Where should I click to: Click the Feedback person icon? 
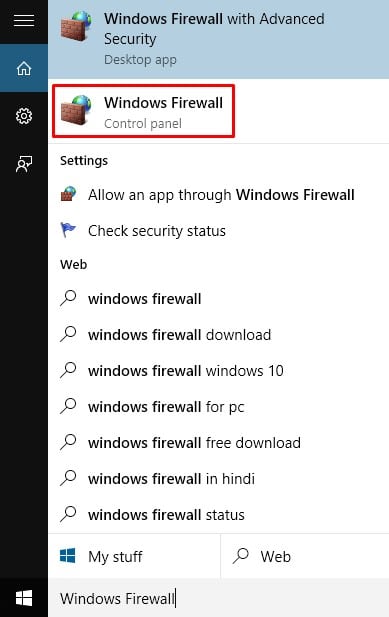click(x=24, y=164)
